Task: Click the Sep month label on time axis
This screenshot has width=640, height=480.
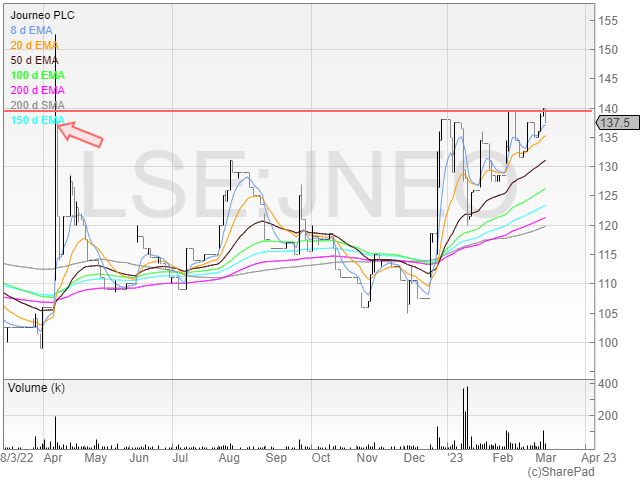Action: point(276,458)
